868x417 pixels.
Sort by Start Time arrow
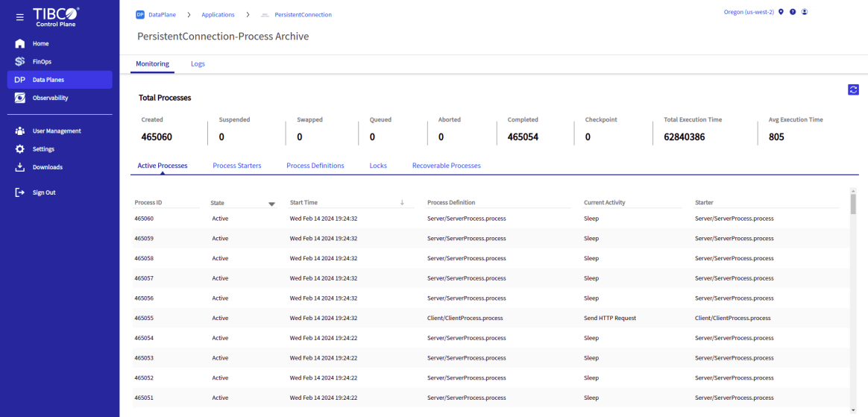402,203
